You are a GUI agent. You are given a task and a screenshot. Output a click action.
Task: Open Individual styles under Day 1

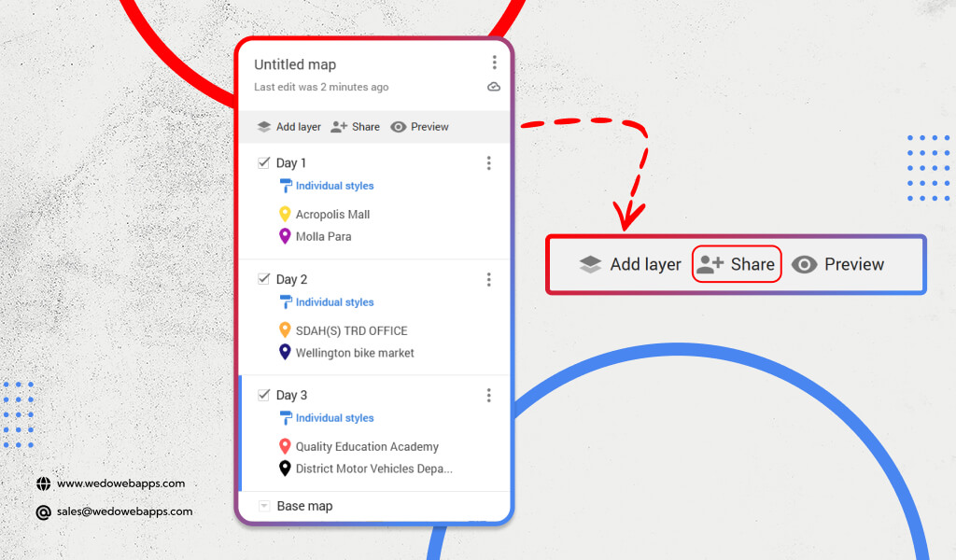[333, 186]
